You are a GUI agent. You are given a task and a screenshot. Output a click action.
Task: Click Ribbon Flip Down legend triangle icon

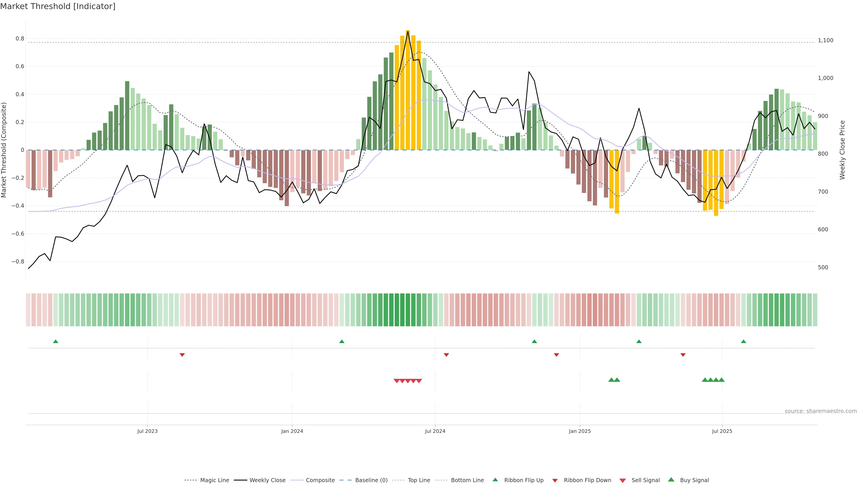[555, 480]
